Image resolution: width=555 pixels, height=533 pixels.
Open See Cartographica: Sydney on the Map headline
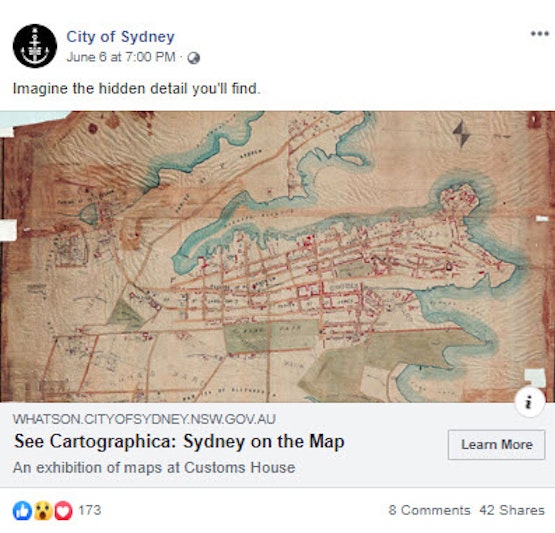point(179,441)
